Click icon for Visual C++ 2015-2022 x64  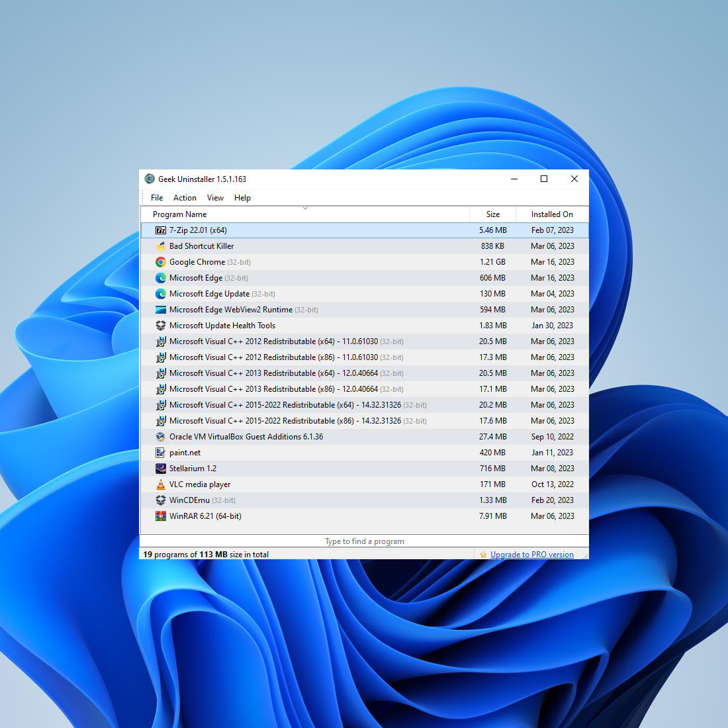161,405
